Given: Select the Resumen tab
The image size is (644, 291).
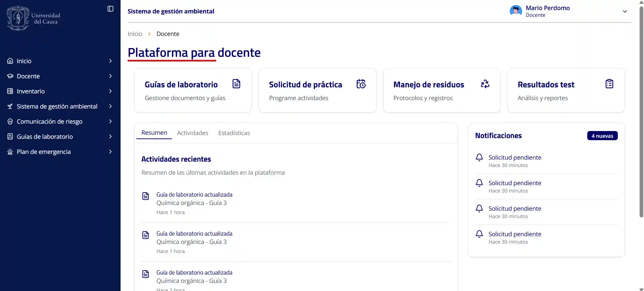Looking at the screenshot, I should 154,133.
